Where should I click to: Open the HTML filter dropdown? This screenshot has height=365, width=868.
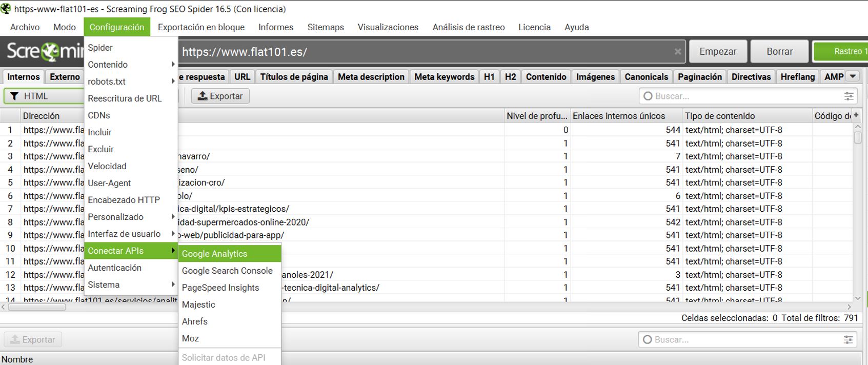[x=44, y=96]
